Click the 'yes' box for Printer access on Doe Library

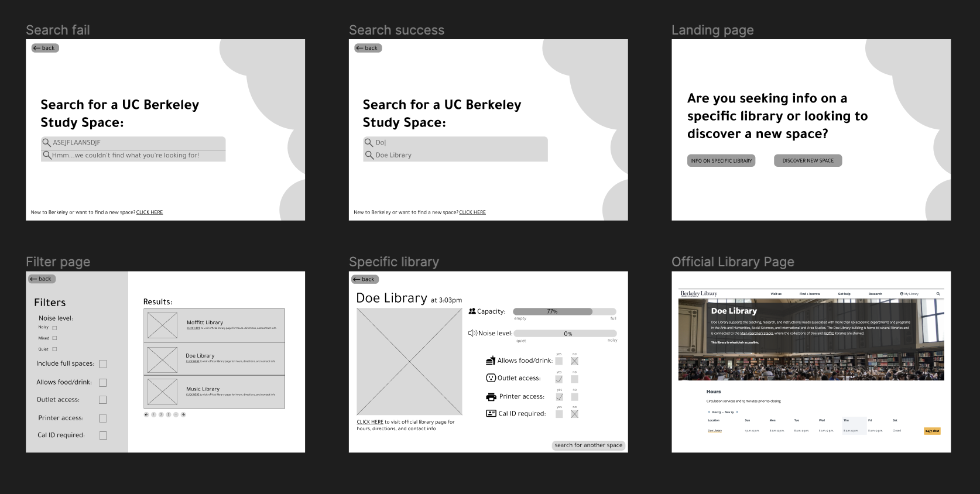(x=559, y=397)
